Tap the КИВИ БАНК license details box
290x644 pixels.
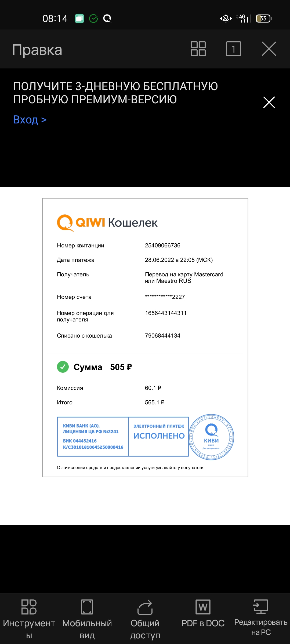(93, 437)
